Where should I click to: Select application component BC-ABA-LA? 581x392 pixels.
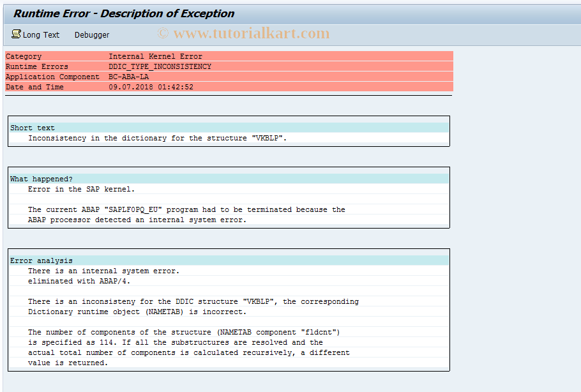pos(128,77)
